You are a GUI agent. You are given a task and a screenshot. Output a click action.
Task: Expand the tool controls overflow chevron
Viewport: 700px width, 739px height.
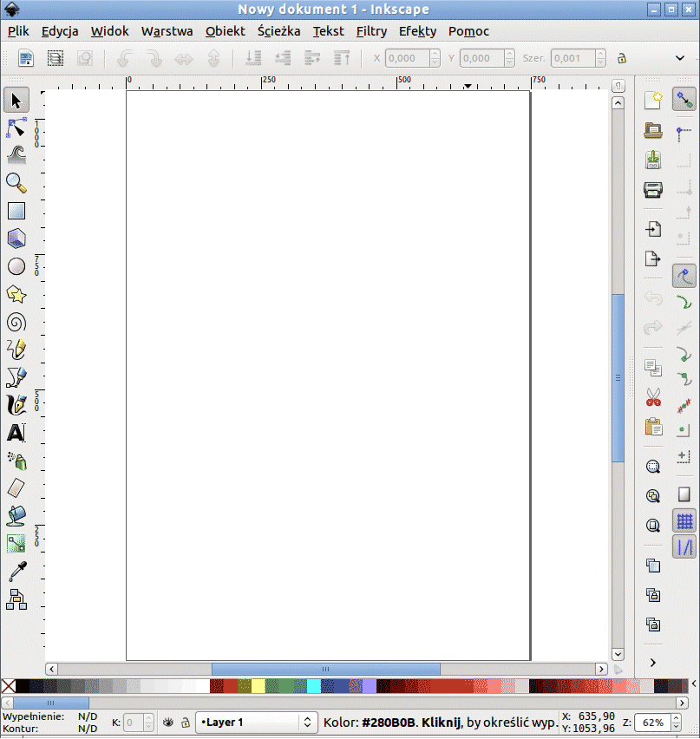(x=680, y=58)
